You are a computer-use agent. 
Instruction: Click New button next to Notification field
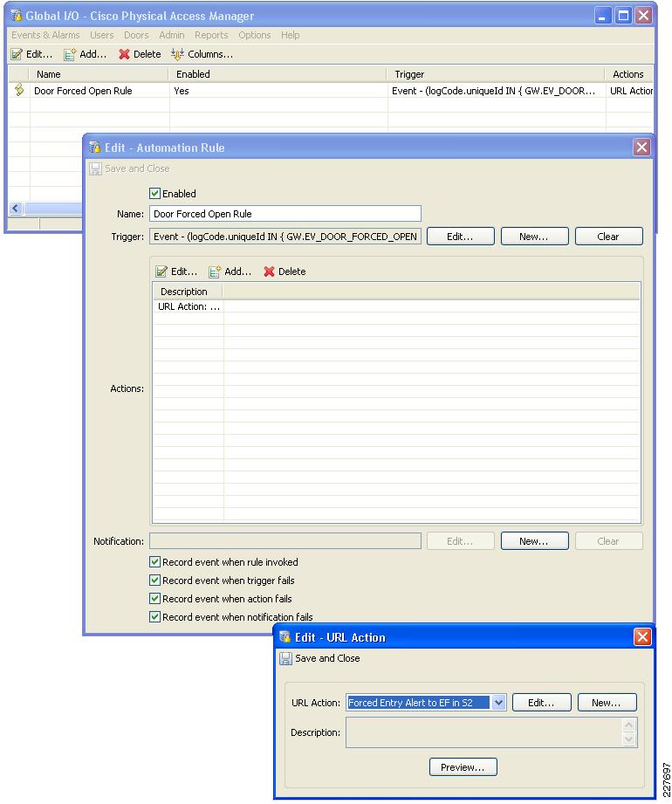click(534, 541)
